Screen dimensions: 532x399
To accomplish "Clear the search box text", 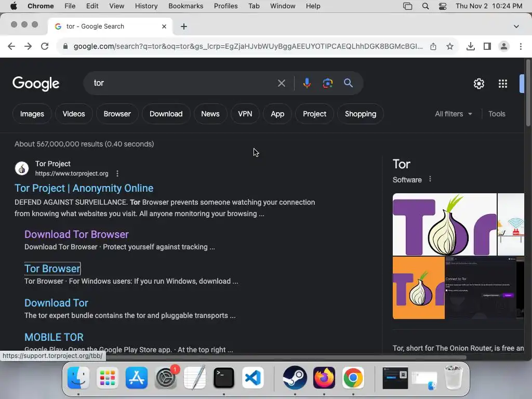I will coord(281,83).
